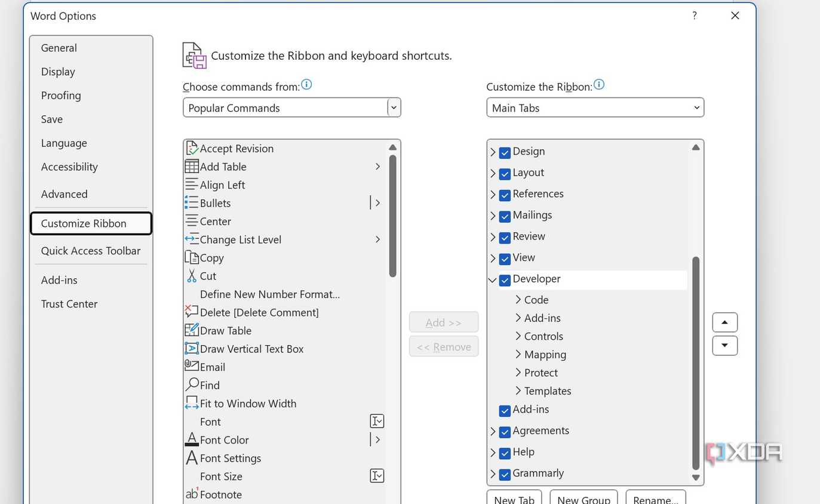Select the Find magnifier icon
Image resolution: width=820 pixels, height=504 pixels.
[192, 385]
